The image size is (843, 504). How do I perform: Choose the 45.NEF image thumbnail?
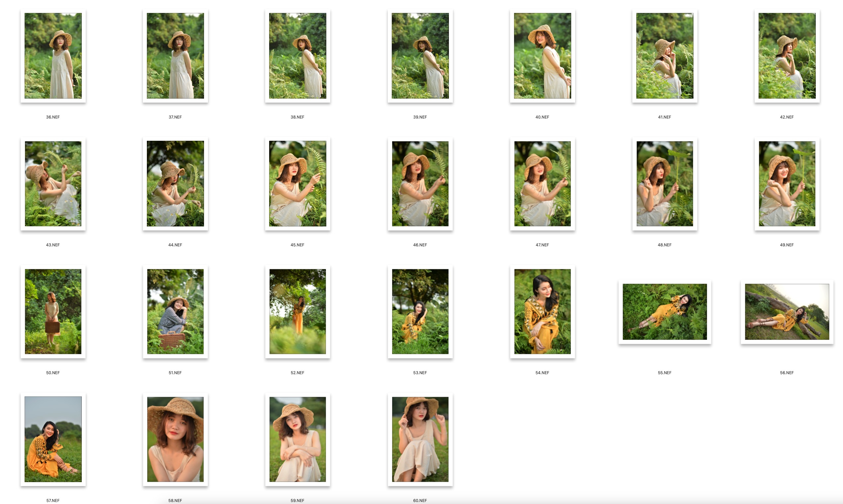click(297, 184)
